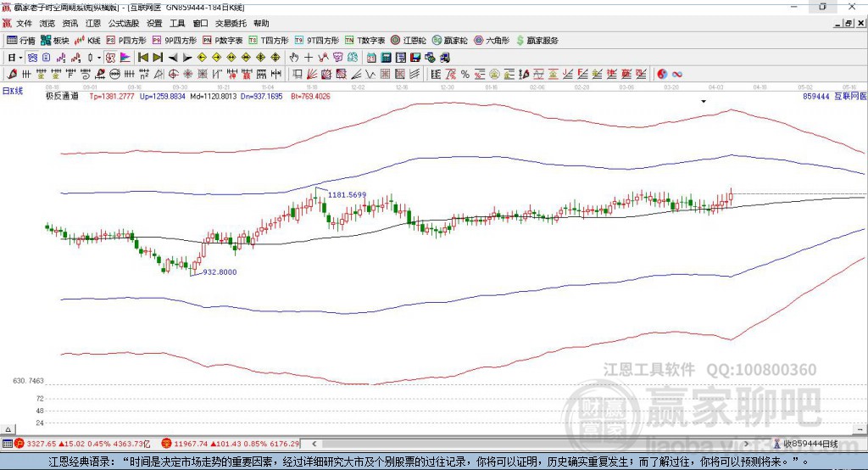Click the 1181.5699 high price label
This screenshot has height=470, width=868.
pos(347,194)
